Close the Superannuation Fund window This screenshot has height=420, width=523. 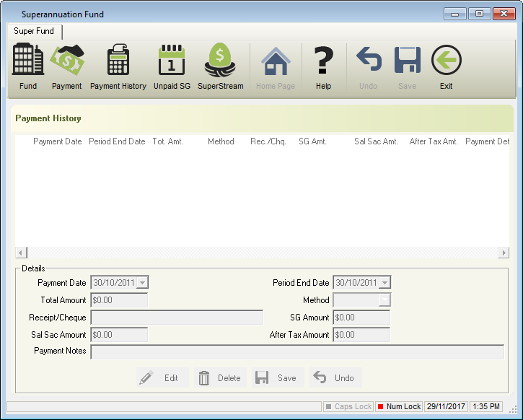point(504,14)
